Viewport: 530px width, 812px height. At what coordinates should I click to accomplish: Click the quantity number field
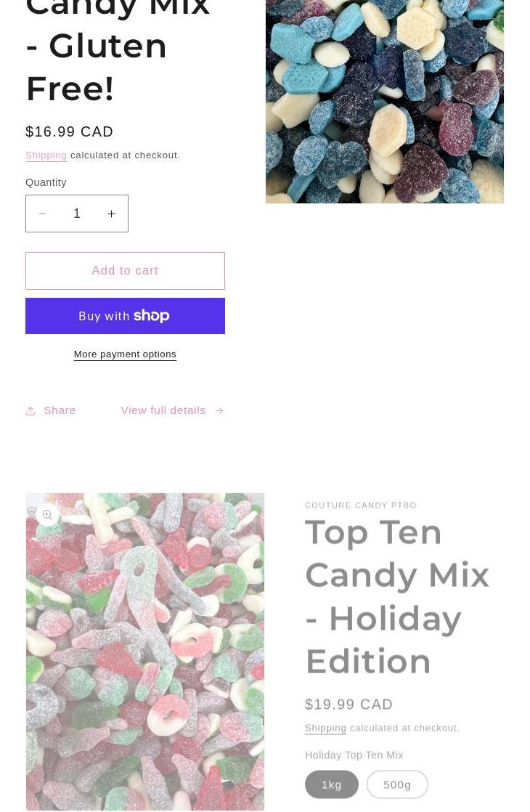click(x=77, y=214)
